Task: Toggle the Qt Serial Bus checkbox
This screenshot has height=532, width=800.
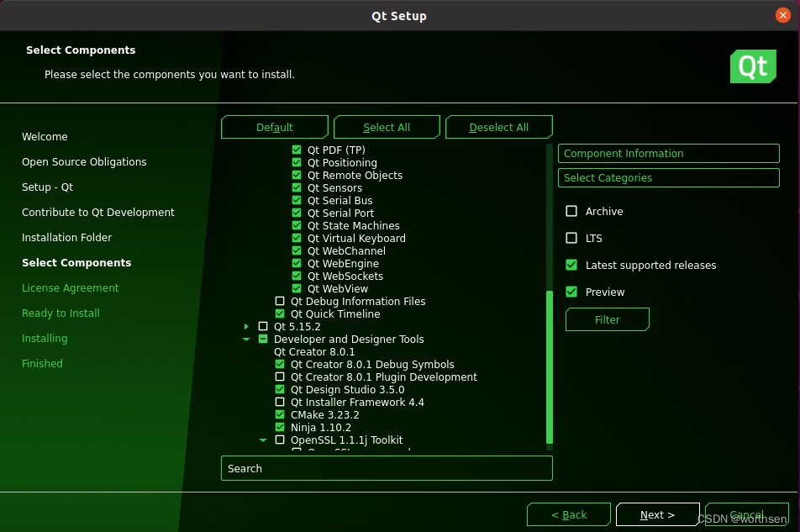Action: [297, 200]
